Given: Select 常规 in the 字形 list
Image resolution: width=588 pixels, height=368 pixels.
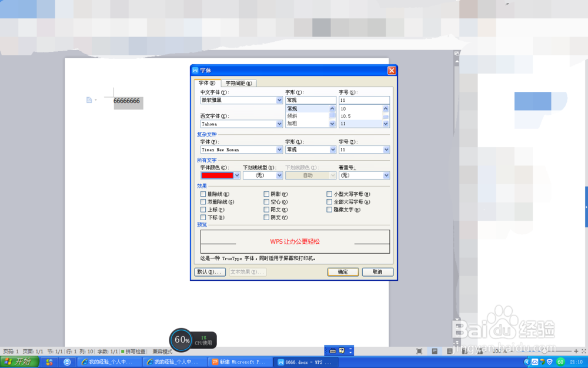Looking at the screenshot, I should [x=308, y=108].
